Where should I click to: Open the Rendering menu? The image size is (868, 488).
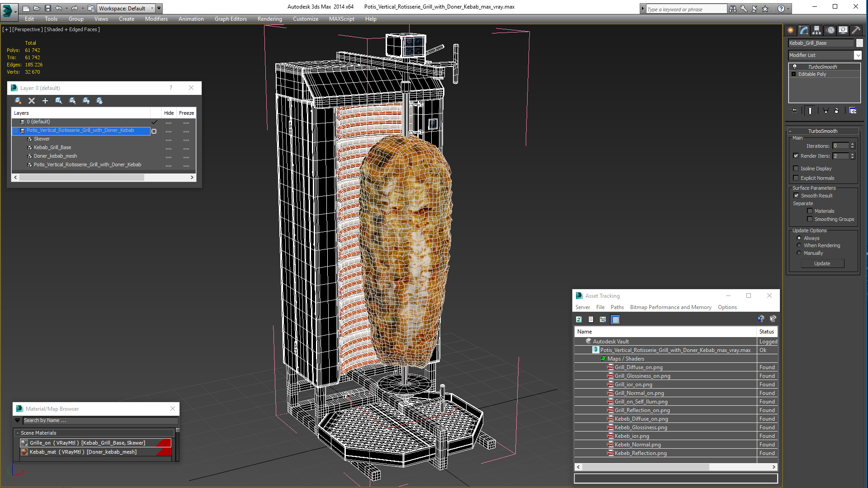coord(269,19)
